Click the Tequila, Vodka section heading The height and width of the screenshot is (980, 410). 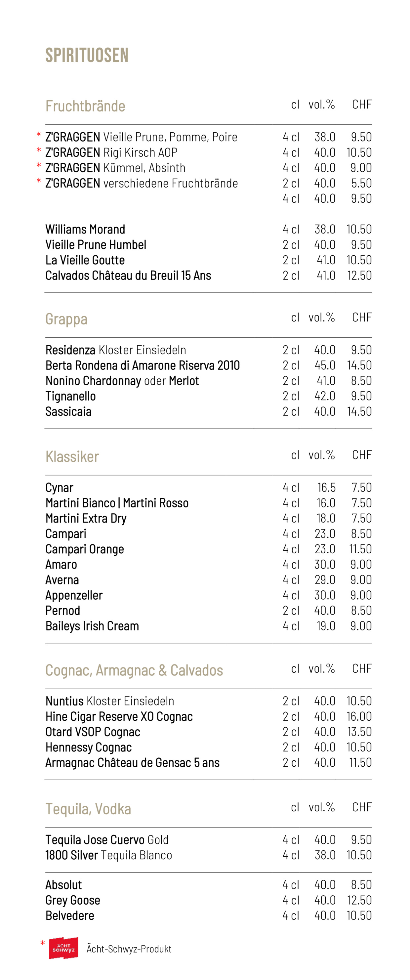pyautogui.click(x=88, y=809)
